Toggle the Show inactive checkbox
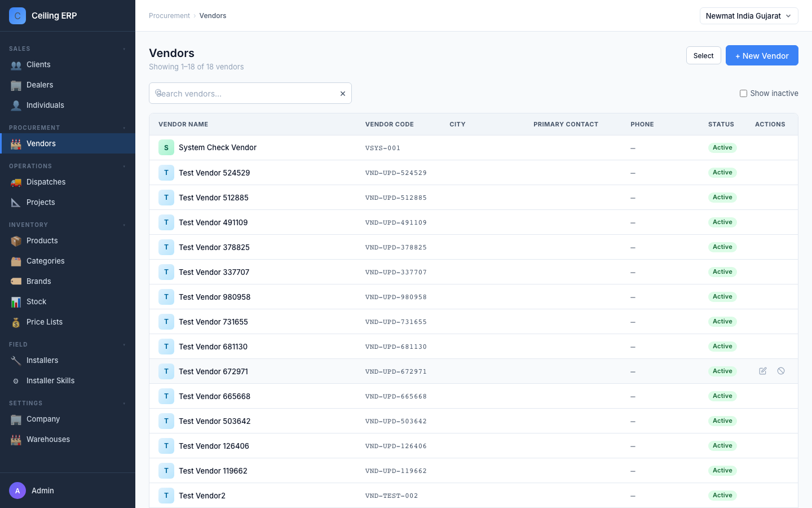This screenshot has height=508, width=812. point(743,94)
